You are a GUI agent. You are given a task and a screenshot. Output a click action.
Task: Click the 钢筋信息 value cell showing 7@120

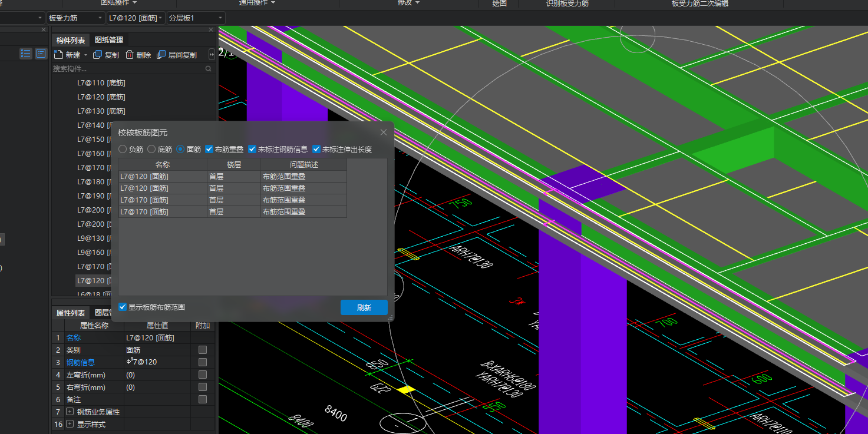coord(157,362)
